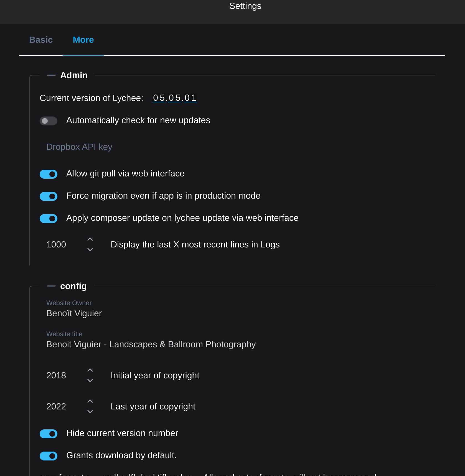Viewport: 465px width, 476px height.
Task: Decrease log lines count with the down arrow
Action: (x=90, y=249)
